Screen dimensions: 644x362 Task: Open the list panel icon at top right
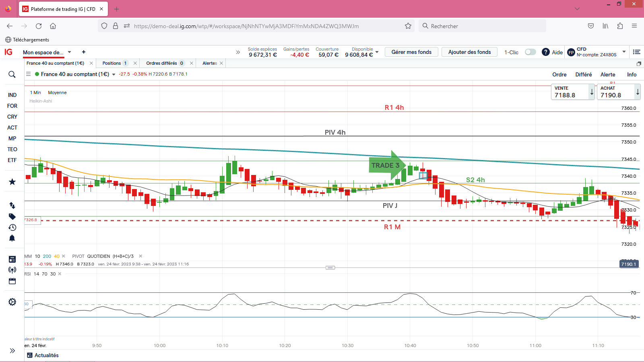(x=636, y=52)
